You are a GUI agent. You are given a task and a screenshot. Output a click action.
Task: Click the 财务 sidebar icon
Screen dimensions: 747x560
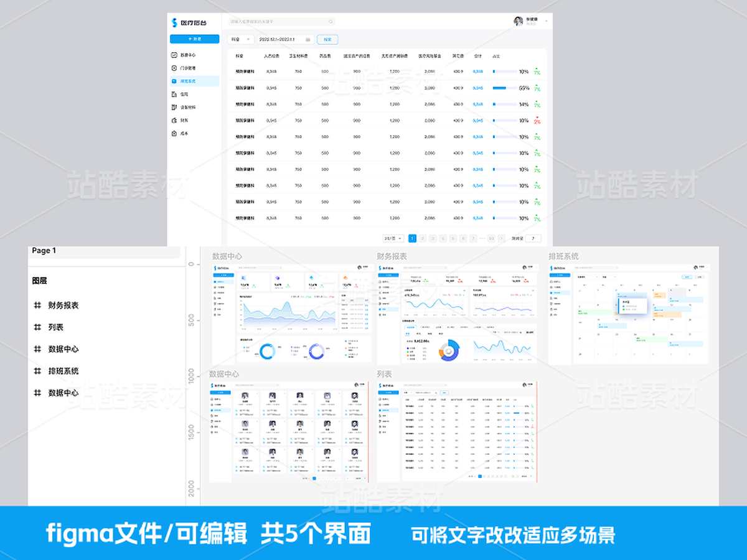click(x=174, y=120)
